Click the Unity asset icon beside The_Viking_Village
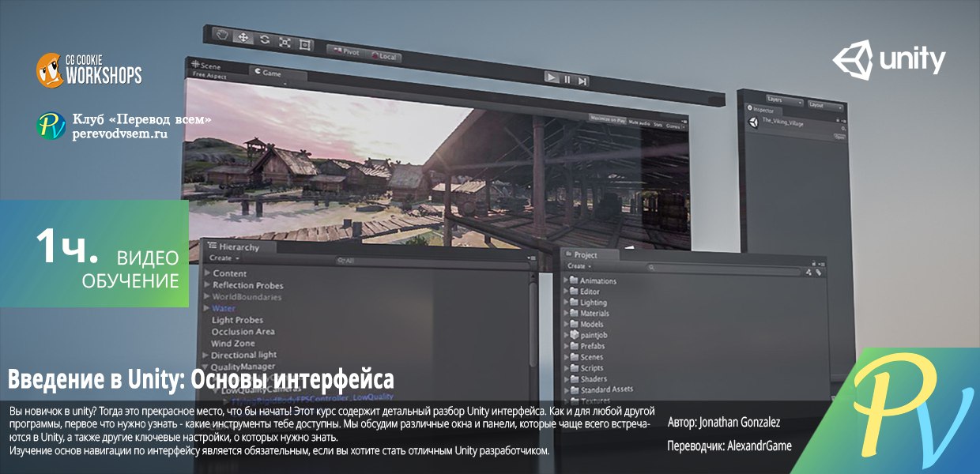Viewport: 980px width, 474px height. coord(753,122)
